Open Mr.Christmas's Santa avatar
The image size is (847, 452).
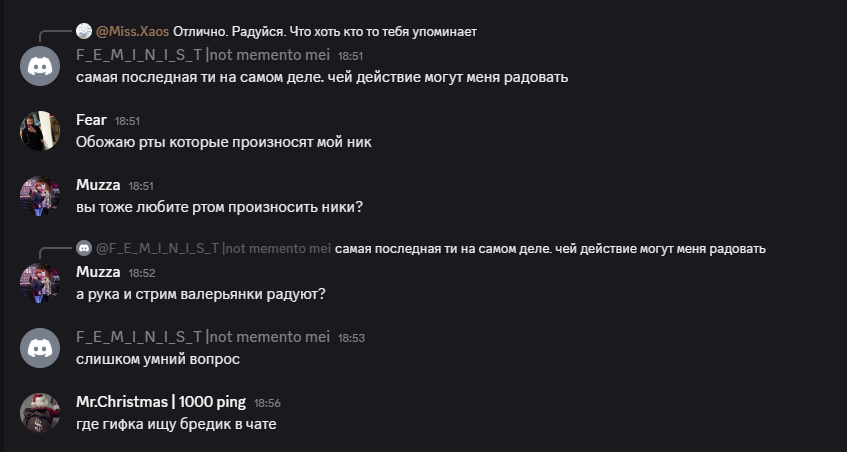(40, 413)
